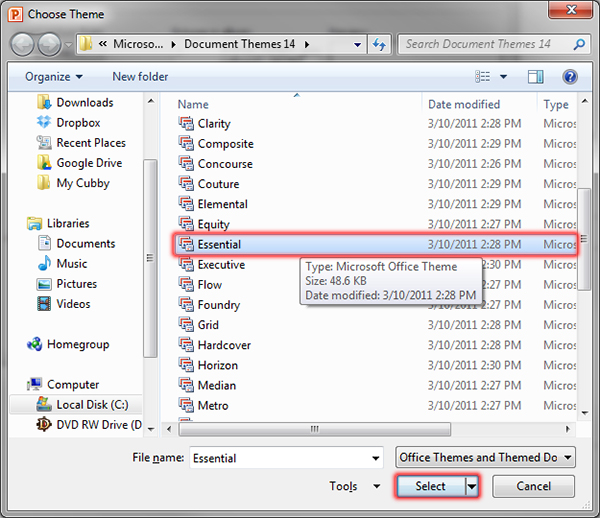
Task: Click the Select button
Action: click(431, 486)
